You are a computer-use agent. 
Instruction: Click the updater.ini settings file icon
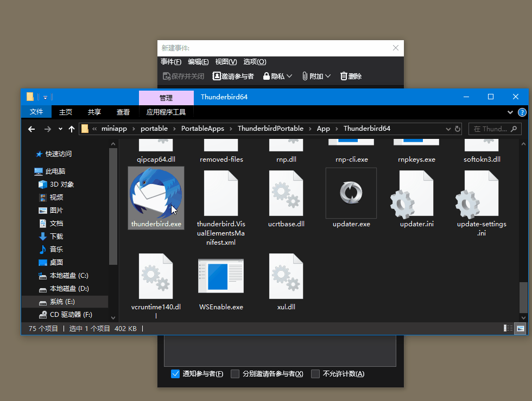[x=416, y=193]
